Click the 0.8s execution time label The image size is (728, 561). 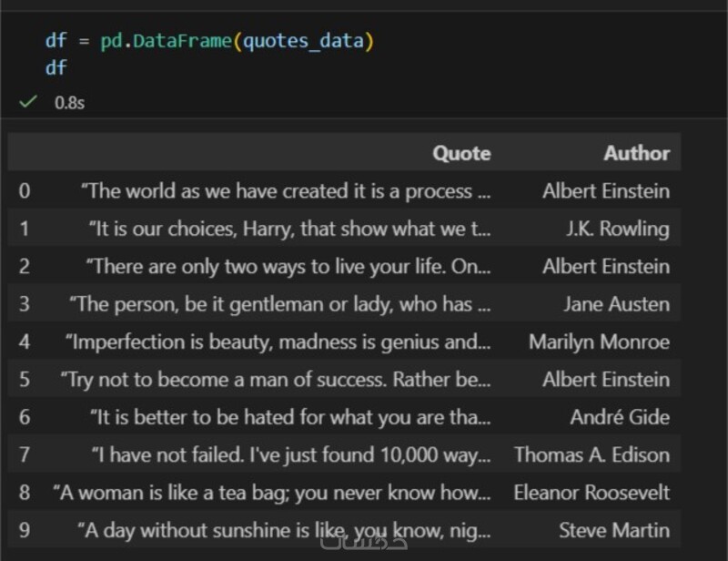coord(69,102)
